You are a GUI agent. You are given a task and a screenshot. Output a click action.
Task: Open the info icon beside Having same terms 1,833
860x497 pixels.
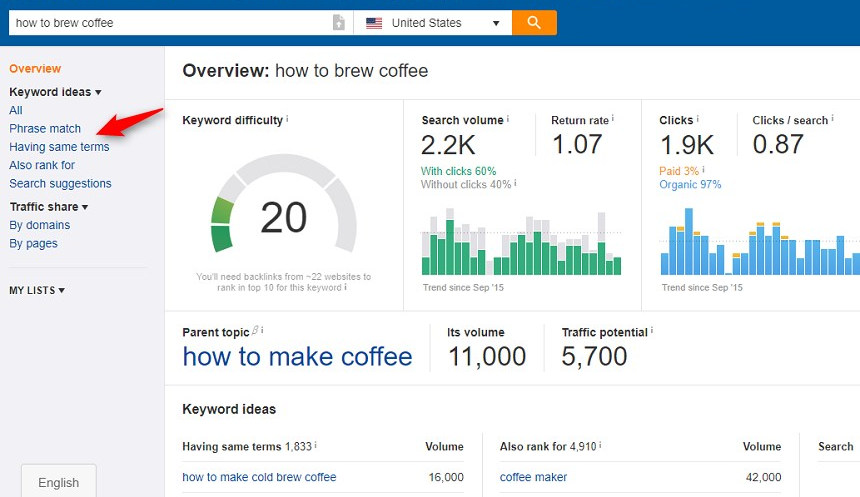[316, 445]
